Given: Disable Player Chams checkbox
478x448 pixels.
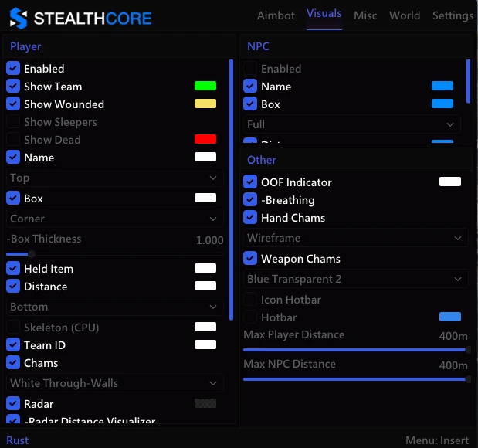Looking at the screenshot, I should coord(13,362).
